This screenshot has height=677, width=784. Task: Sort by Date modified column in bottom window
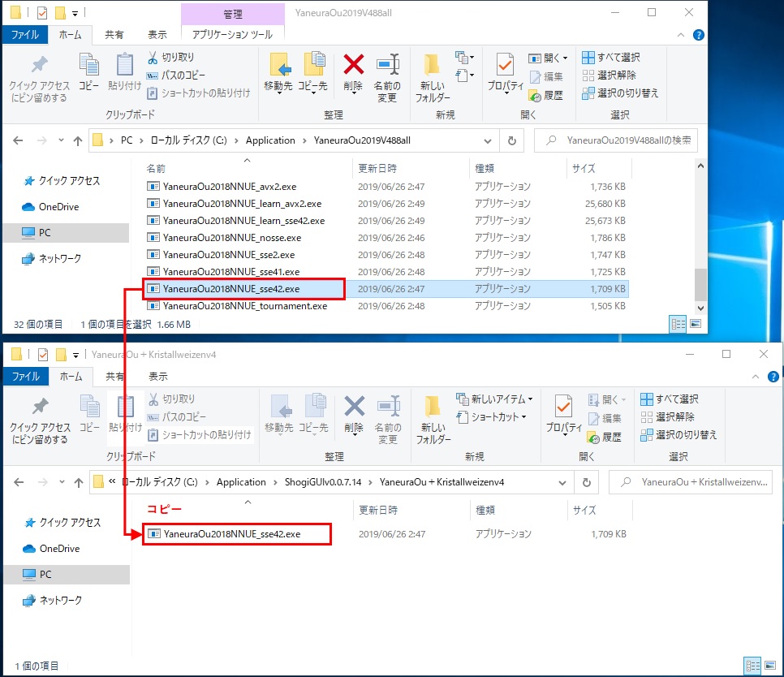(378, 510)
